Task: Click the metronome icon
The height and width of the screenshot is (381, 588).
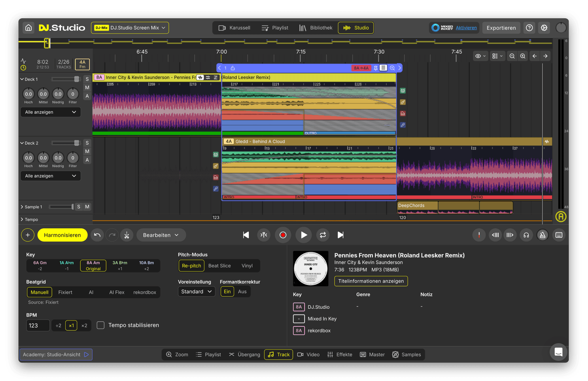Action: [543, 235]
